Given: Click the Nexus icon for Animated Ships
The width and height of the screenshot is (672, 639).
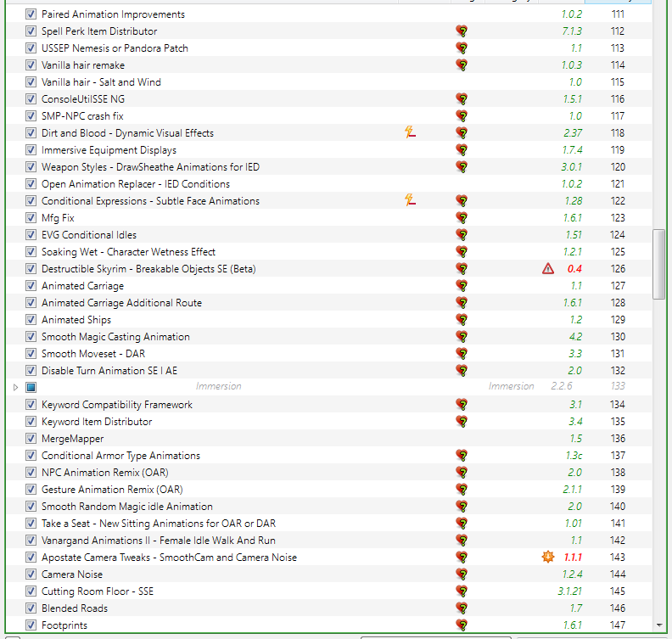Looking at the screenshot, I should pos(462,320).
